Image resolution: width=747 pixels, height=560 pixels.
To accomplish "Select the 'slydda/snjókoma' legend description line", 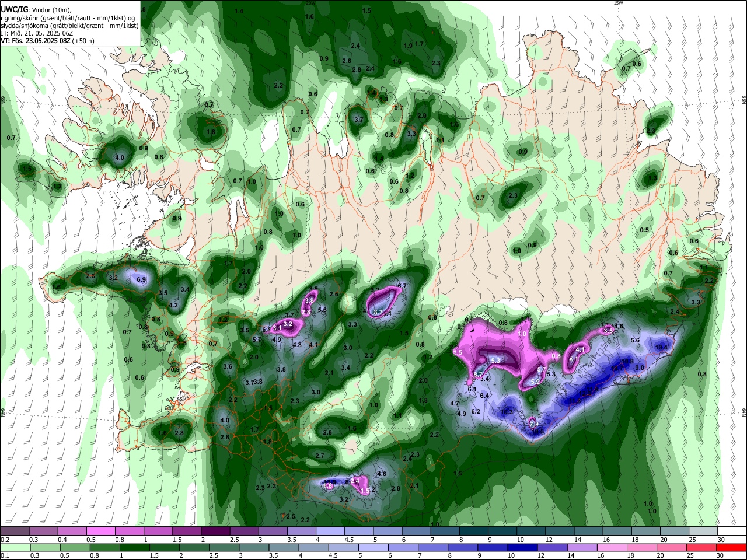I will pos(69,26).
